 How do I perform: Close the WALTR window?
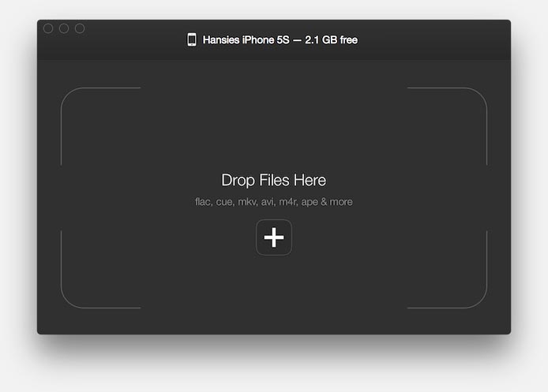coord(48,28)
